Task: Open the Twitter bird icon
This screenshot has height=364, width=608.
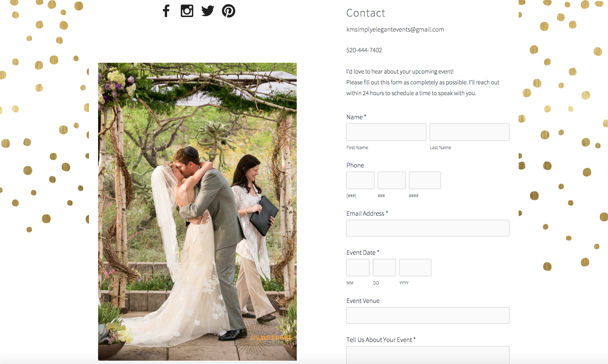Action: click(x=208, y=11)
